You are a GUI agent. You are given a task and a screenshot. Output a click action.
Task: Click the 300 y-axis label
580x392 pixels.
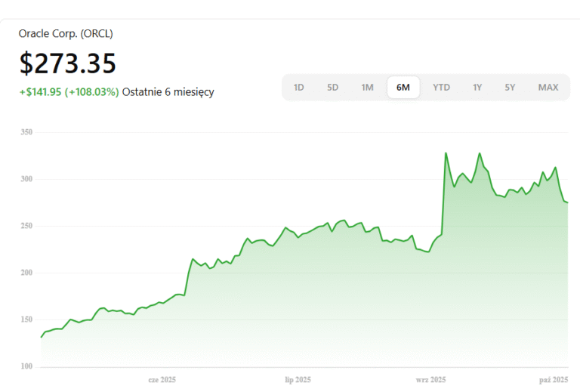point(27,179)
